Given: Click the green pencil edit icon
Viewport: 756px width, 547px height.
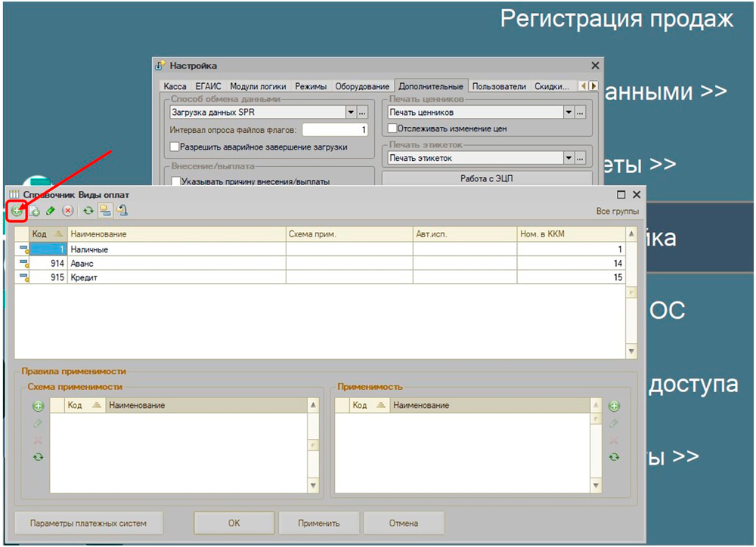Looking at the screenshot, I should (51, 211).
